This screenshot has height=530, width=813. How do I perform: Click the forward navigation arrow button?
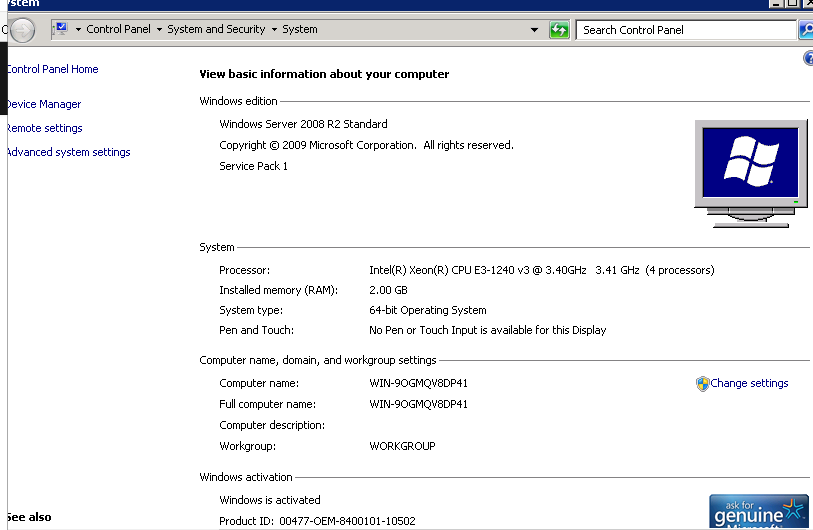click(22, 30)
